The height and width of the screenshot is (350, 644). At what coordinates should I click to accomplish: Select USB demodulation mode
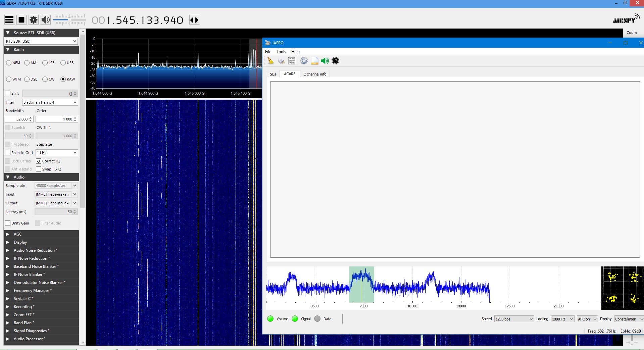click(x=63, y=63)
